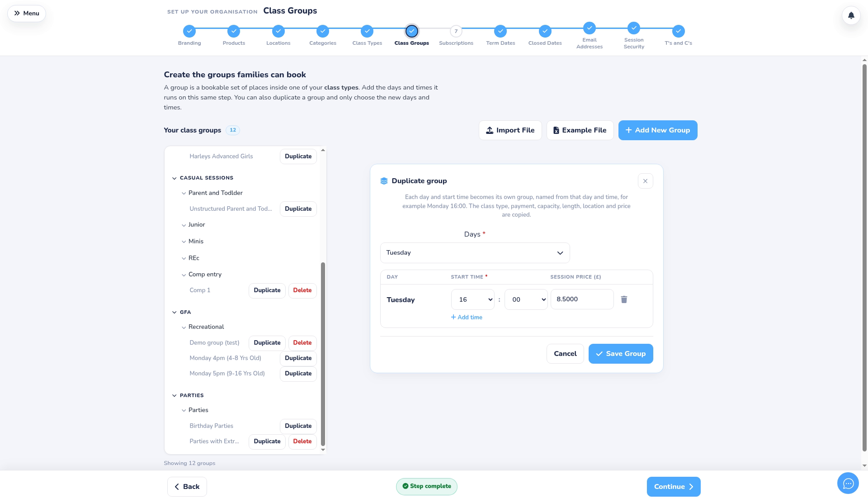This screenshot has width=868, height=503.
Task: Go Back to previous step
Action: (187, 487)
